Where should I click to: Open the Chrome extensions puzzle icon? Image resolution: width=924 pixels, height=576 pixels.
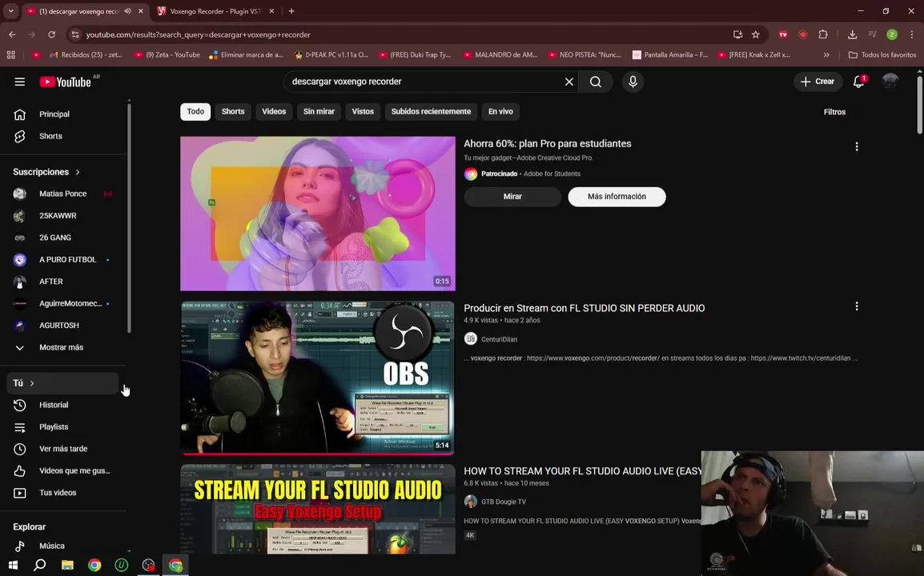coord(823,34)
